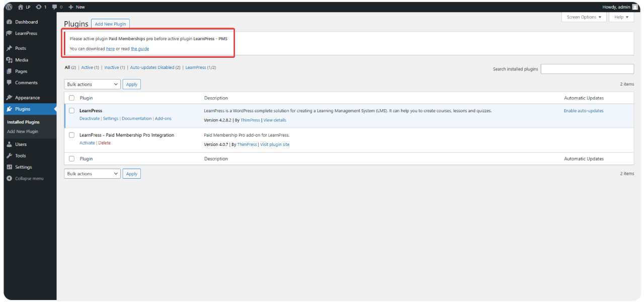The image size is (644, 302).
Task: Click the comments bubble icon in admin bar
Action: (54, 7)
